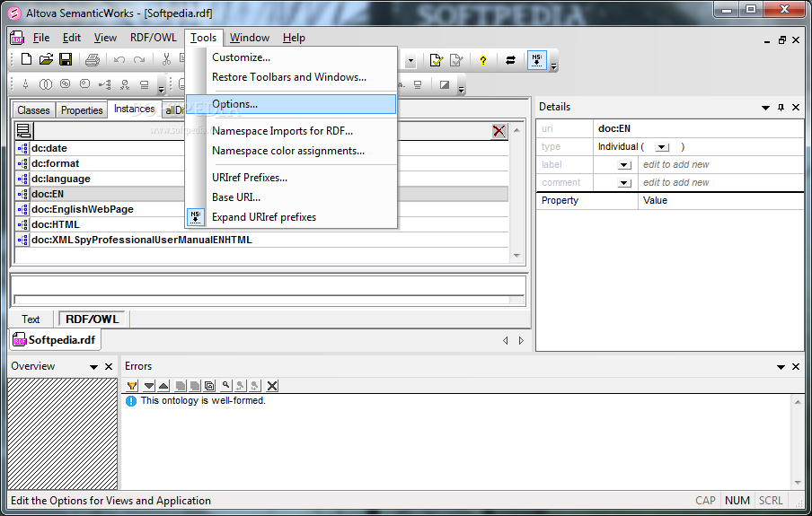The width and height of the screenshot is (812, 516).
Task: Open Namespace color assignments...
Action: pyautogui.click(x=291, y=151)
